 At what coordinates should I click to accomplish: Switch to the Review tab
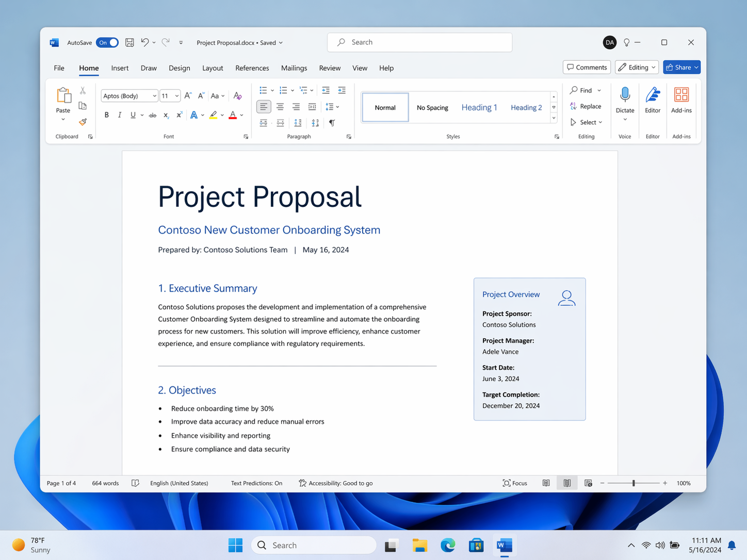tap(330, 68)
